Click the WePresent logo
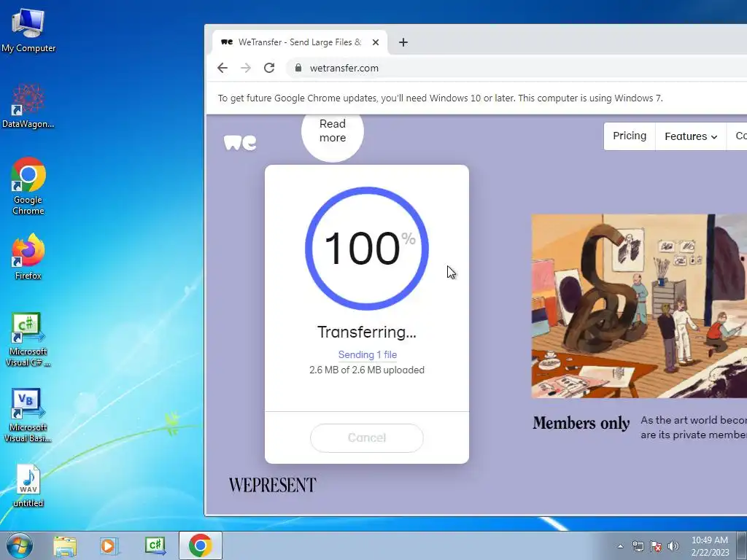The image size is (747, 560). [x=273, y=485]
